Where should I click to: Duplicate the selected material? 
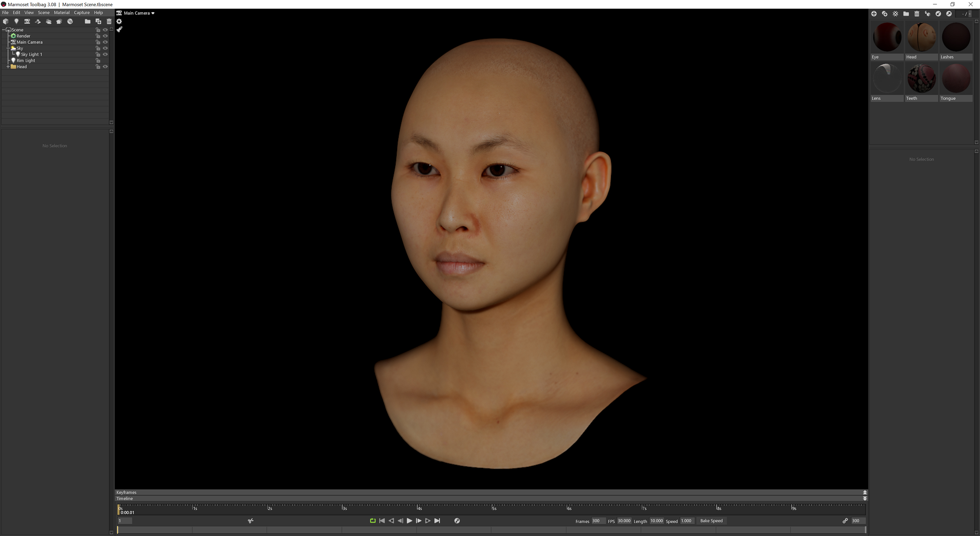click(885, 14)
